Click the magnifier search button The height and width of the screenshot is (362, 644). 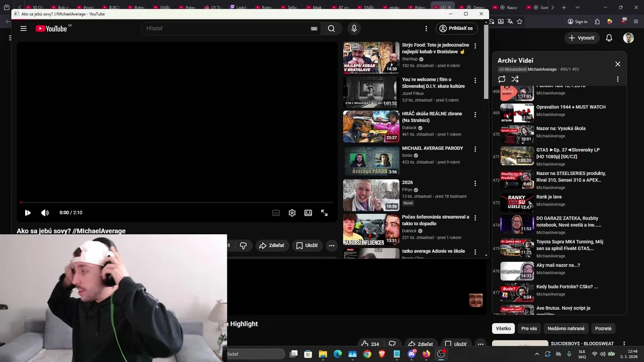click(331, 29)
